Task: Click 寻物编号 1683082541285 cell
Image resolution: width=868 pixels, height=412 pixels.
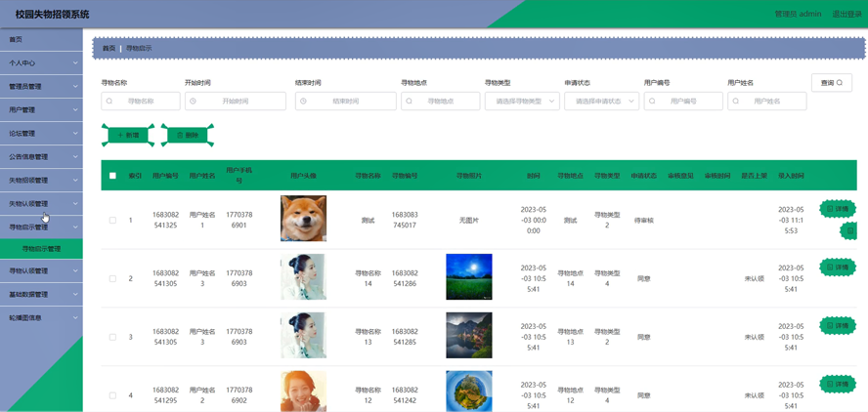Action: (405, 337)
